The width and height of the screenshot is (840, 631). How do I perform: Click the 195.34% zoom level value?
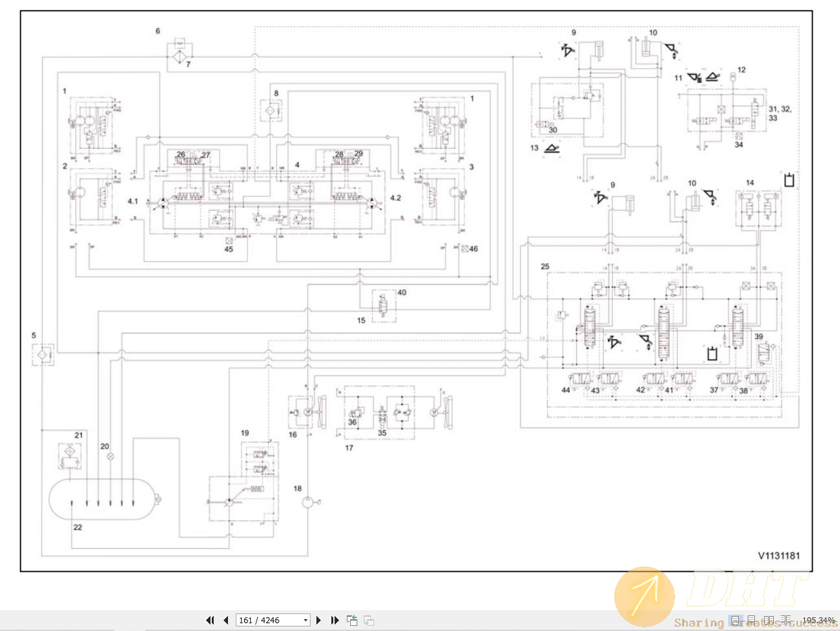point(819,621)
